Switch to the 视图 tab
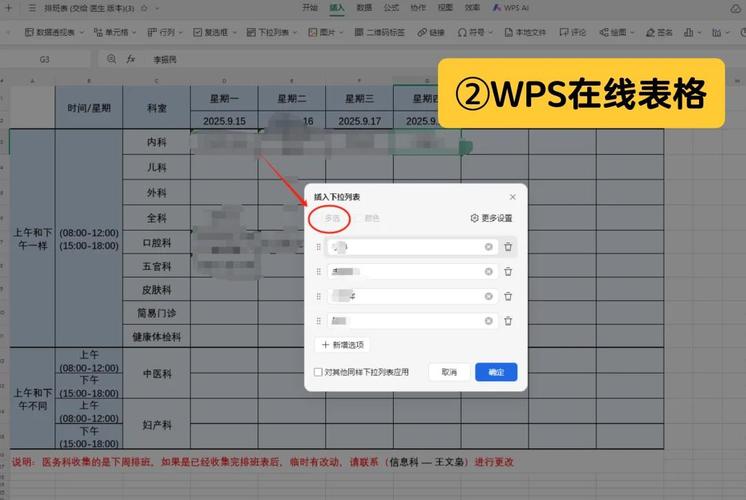This screenshot has width=746, height=500. 445,8
